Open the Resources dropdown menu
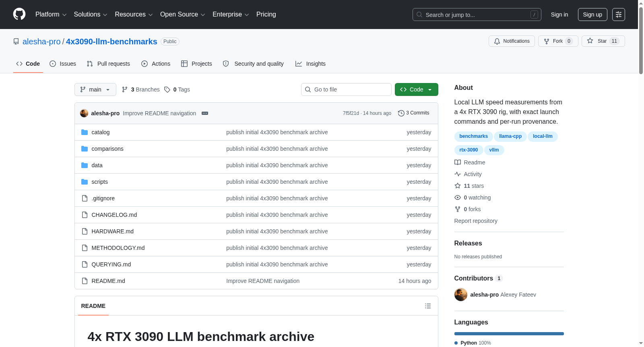This screenshot has width=644, height=347. (x=134, y=15)
